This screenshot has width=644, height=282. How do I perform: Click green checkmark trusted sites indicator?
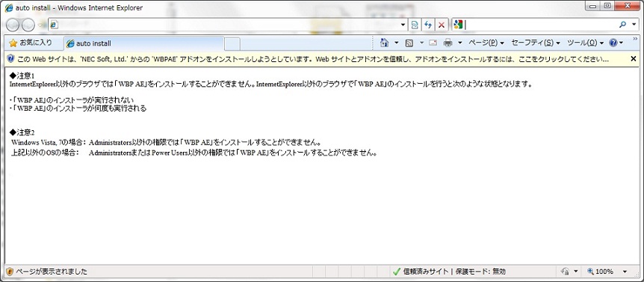click(x=397, y=272)
